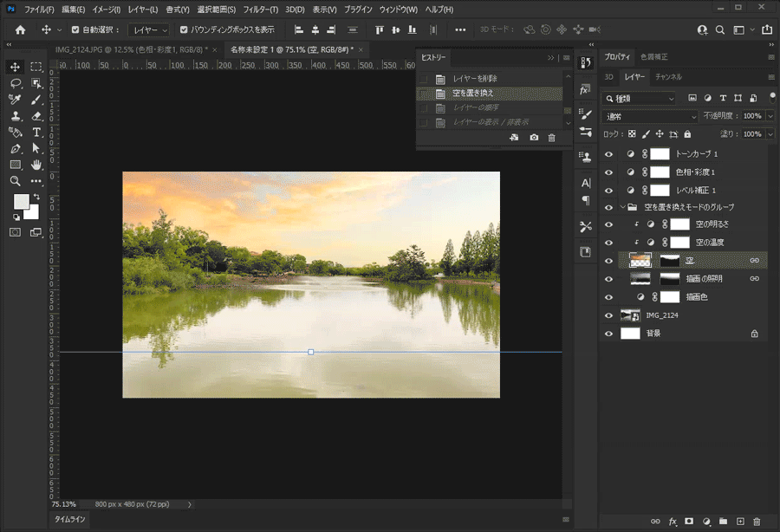
Task: Select the Object Selection tool
Action: point(36,83)
